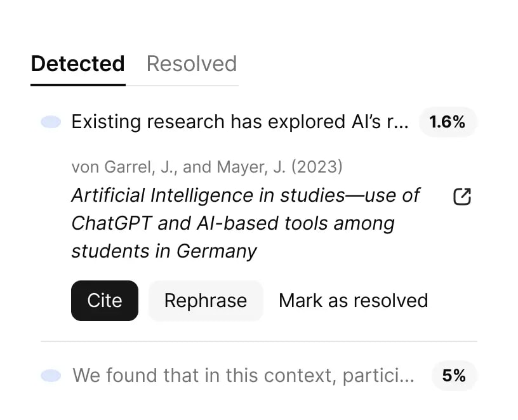Click the 1.6% similarity badge
This screenshot has width=518, height=420.
coord(448,122)
